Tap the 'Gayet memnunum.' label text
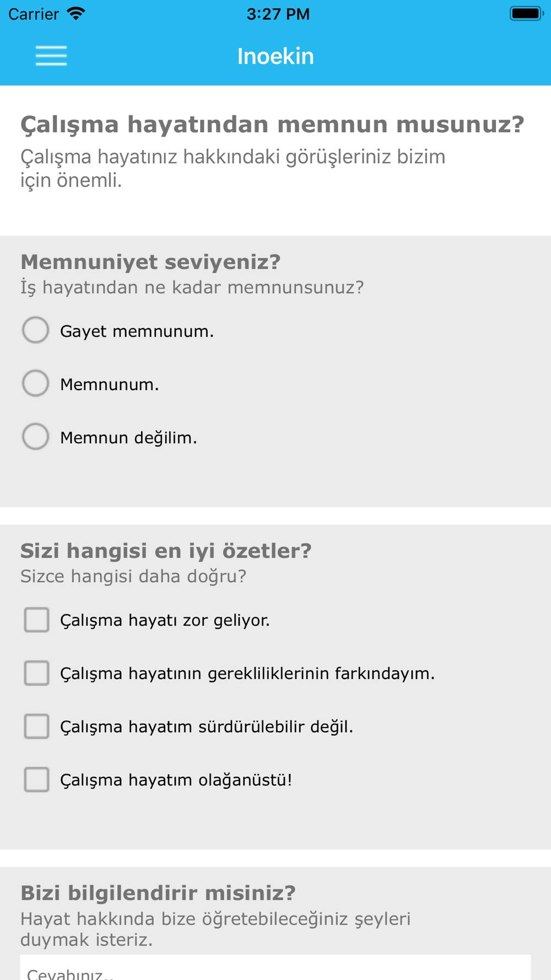The height and width of the screenshot is (980, 551). click(x=137, y=331)
